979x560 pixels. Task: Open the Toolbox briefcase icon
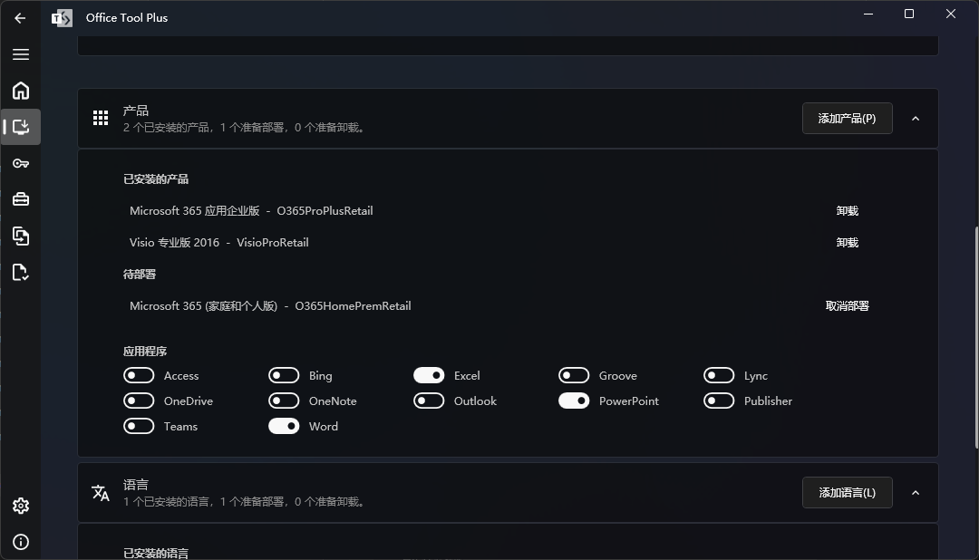(21, 199)
